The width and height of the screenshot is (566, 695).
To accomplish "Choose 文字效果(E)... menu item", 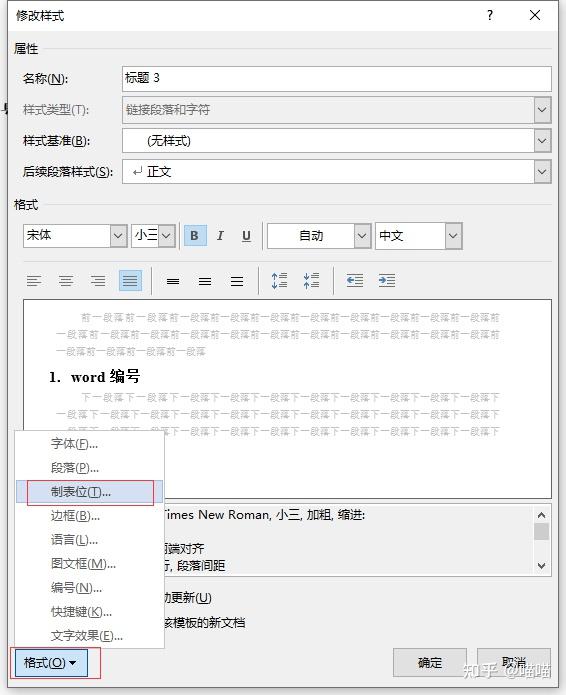I will click(90, 636).
